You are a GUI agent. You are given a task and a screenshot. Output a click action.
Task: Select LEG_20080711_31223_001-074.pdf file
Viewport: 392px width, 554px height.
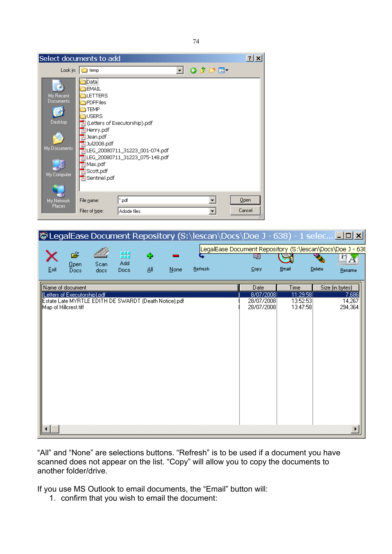coord(125,151)
